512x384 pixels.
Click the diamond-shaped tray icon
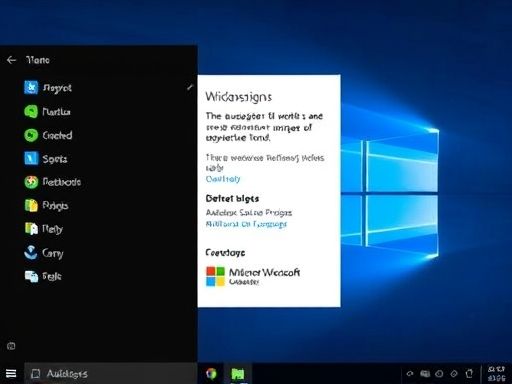(x=454, y=374)
